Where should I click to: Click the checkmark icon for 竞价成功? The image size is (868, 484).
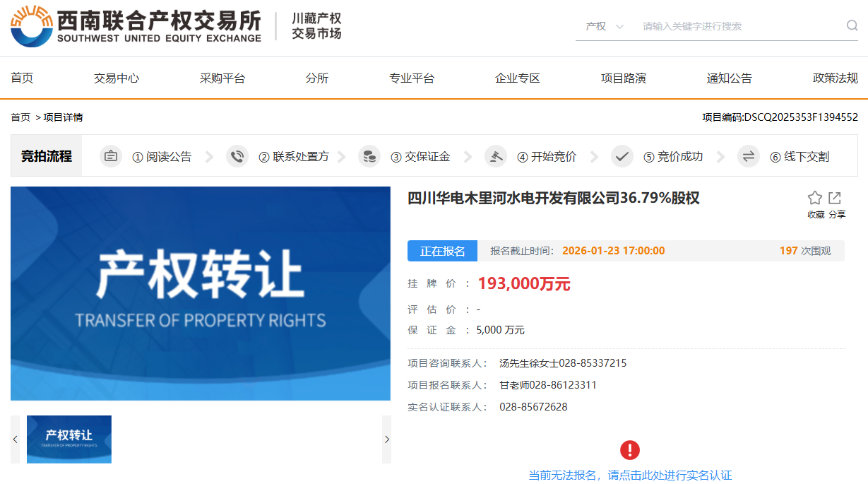622,157
